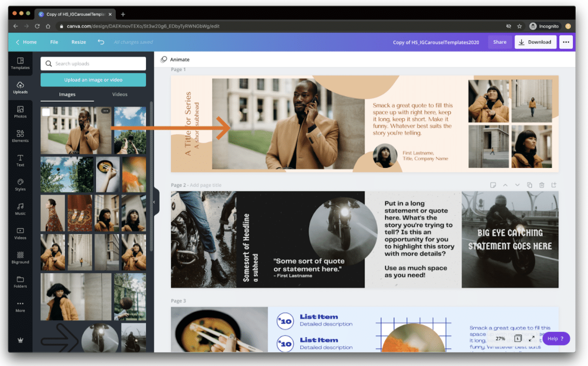588x366 pixels.
Task: Tick the checkbox on first uploaded image
Action: pos(46,112)
